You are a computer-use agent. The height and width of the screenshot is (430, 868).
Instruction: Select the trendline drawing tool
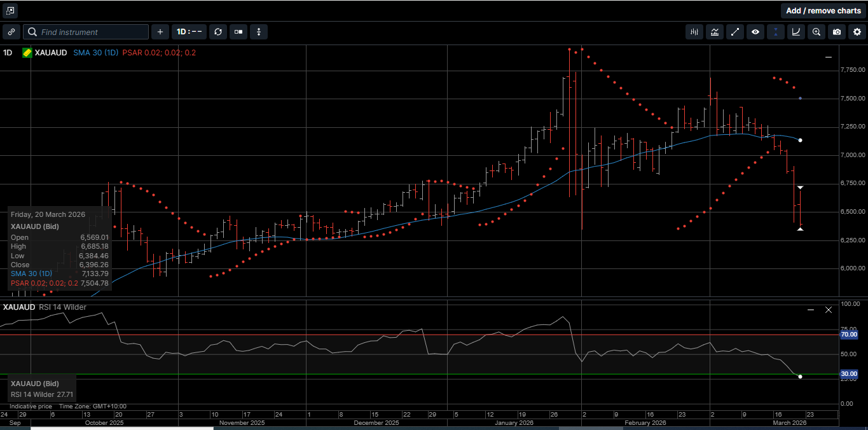735,32
